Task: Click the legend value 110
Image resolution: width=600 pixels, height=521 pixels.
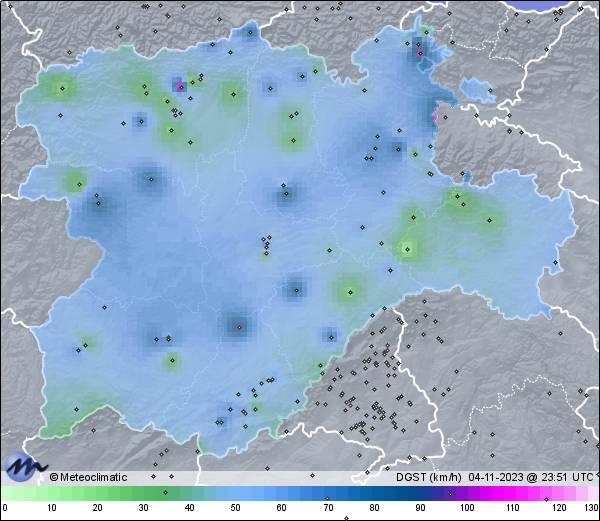Action: click(x=513, y=508)
